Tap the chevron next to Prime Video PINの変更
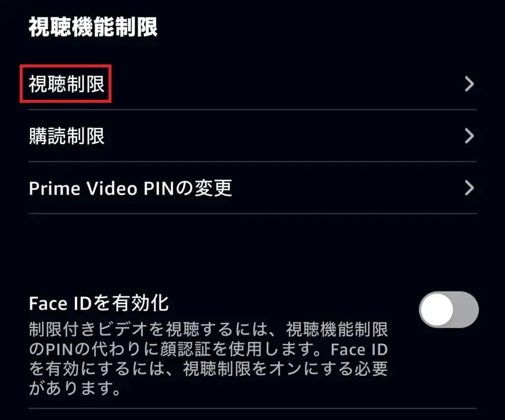This screenshot has width=505, height=420. tap(469, 188)
